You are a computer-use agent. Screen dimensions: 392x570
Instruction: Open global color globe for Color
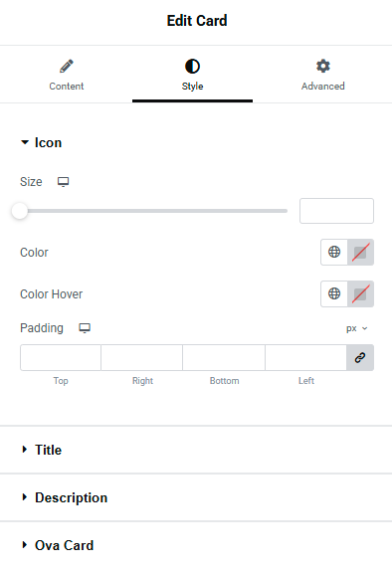pos(334,252)
